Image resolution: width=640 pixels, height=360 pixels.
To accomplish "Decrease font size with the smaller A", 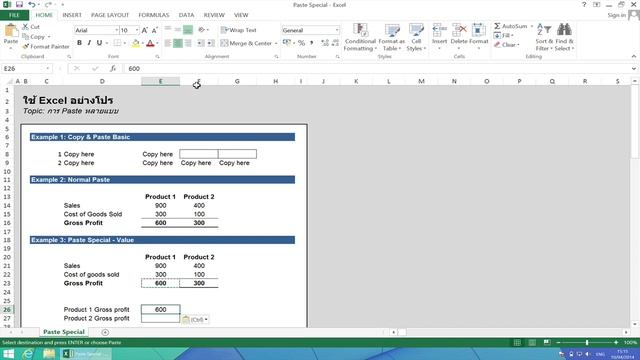I will [x=154, y=30].
